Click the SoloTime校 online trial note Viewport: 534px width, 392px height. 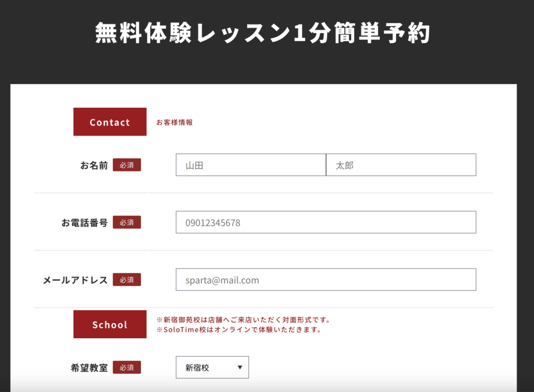pyautogui.click(x=238, y=330)
